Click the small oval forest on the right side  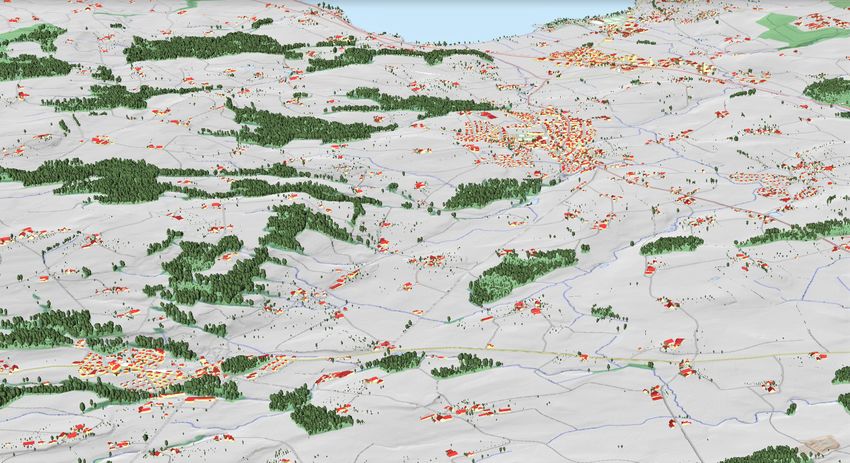tap(671, 244)
